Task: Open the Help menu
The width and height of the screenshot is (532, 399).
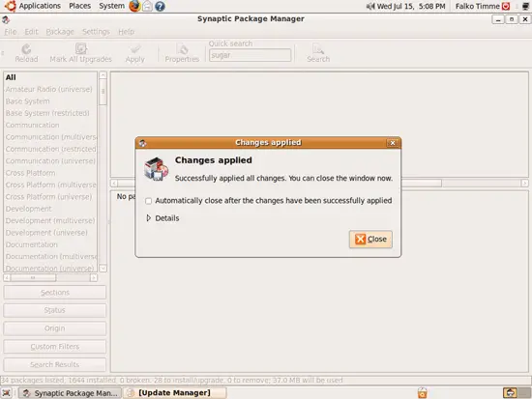Action: (x=126, y=32)
